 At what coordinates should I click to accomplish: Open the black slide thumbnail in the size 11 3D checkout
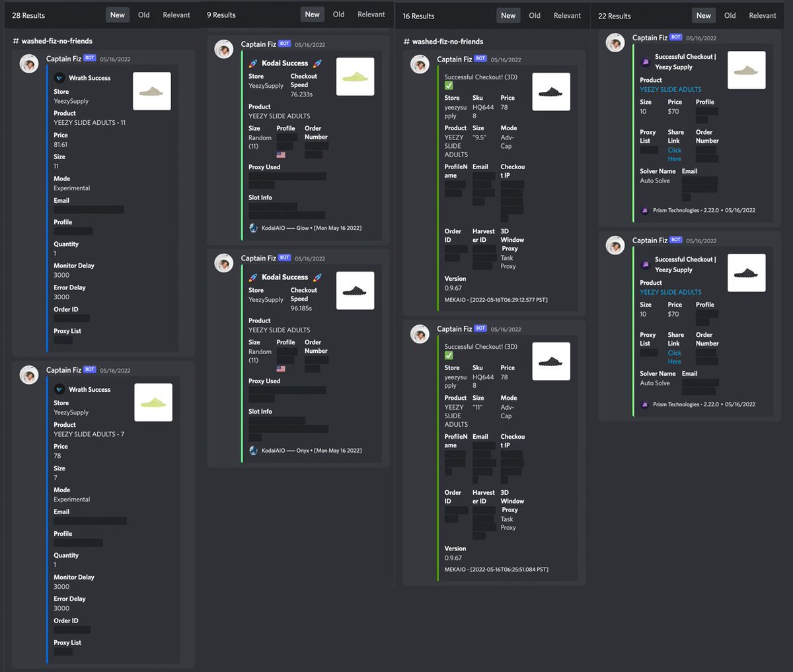click(551, 361)
